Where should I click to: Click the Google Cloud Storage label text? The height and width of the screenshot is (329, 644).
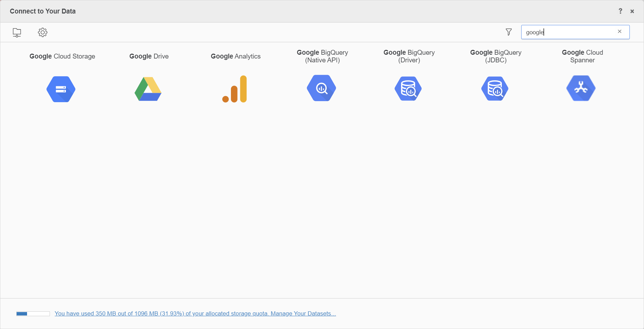click(62, 56)
